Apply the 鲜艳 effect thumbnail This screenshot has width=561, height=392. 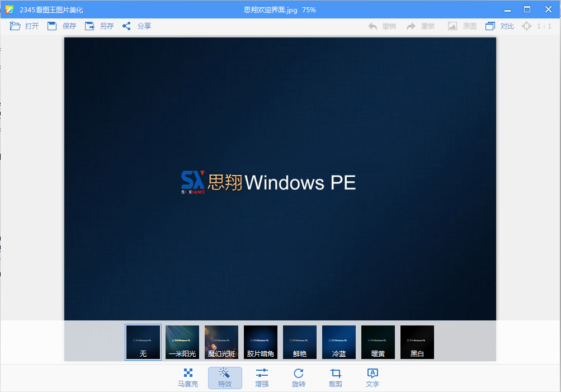(x=300, y=342)
